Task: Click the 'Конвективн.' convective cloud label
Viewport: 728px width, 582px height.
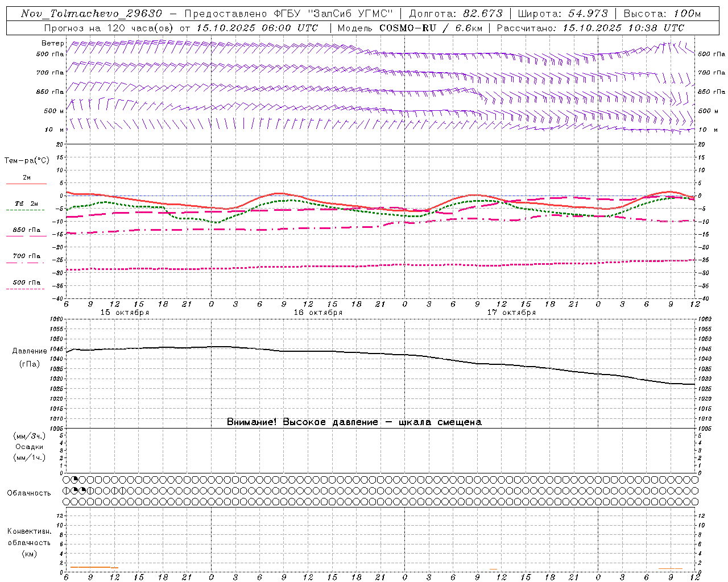Action: pyautogui.click(x=29, y=531)
